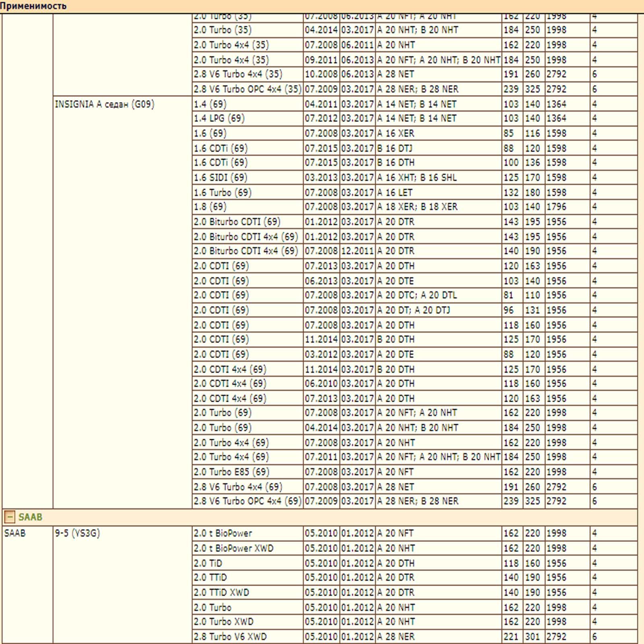Viewport: 644px width, 644px height.
Task: Click the SAAB manufacturer cell beside 9-5 (YS3G)
Action: coord(27,585)
